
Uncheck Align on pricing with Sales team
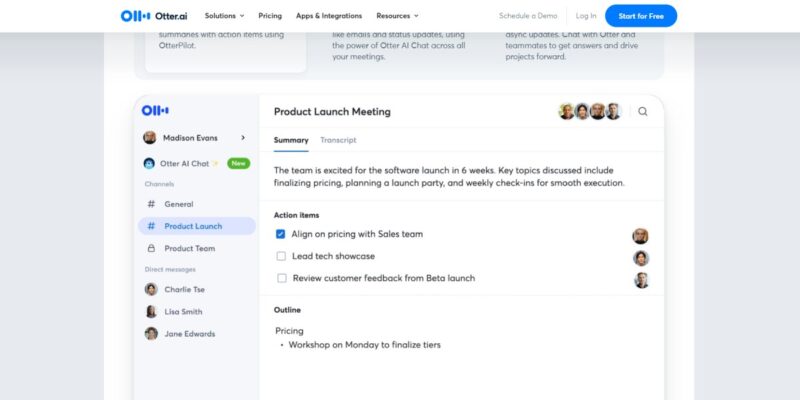pyautogui.click(x=281, y=234)
